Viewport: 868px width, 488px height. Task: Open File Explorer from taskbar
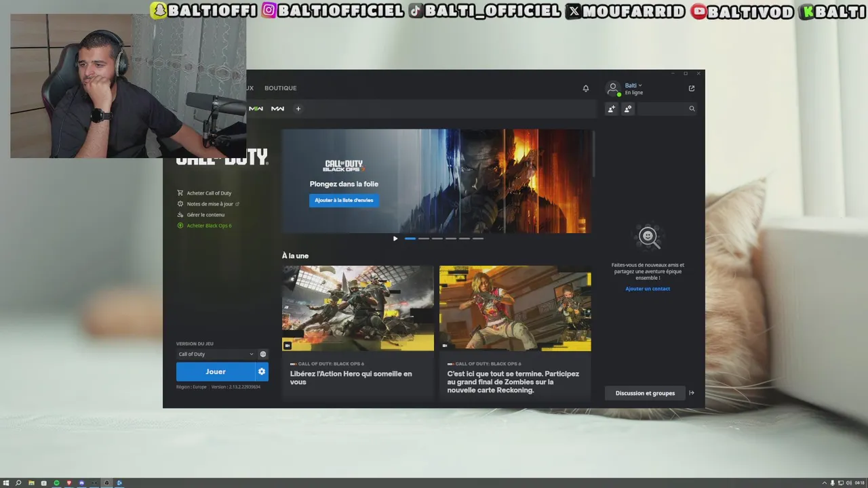click(x=31, y=483)
